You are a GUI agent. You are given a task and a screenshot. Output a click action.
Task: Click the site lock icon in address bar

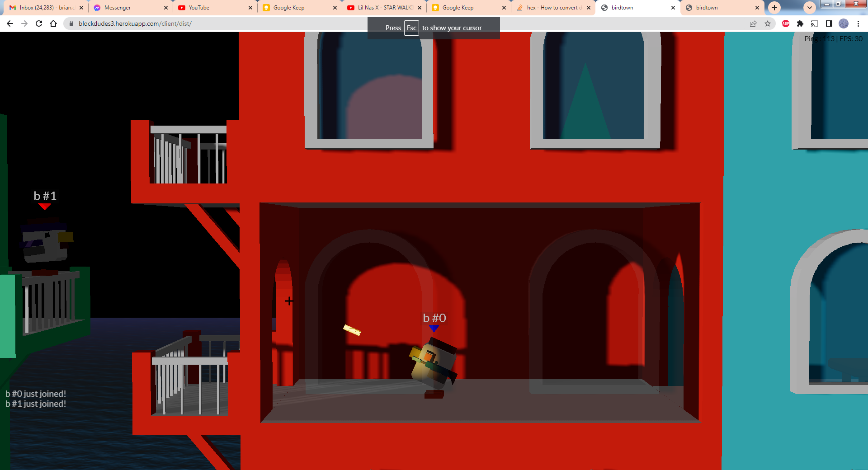[71, 23]
